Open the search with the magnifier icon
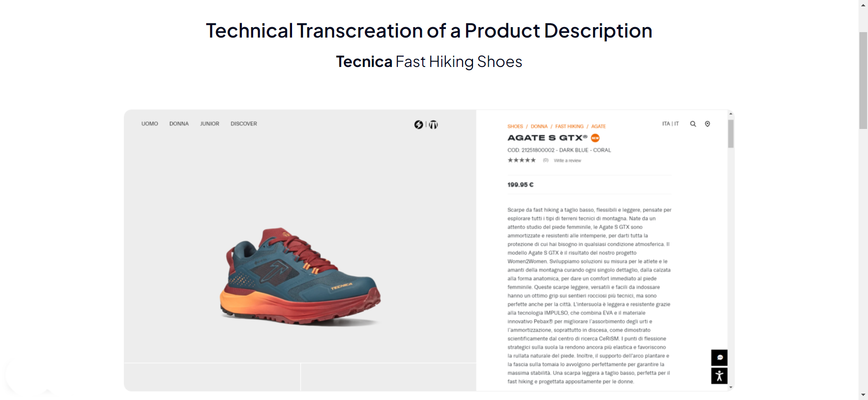The width and height of the screenshot is (868, 400). point(693,124)
